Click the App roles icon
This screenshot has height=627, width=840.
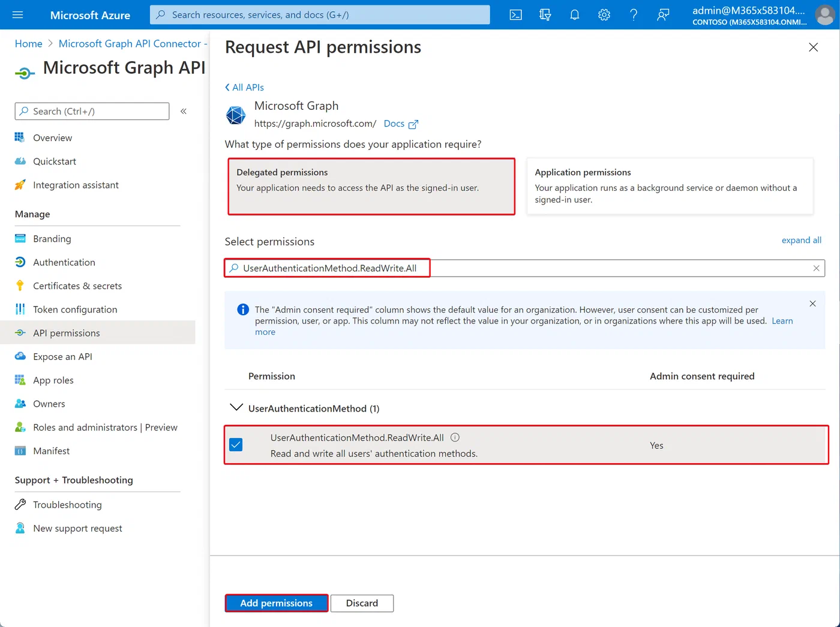coord(20,380)
